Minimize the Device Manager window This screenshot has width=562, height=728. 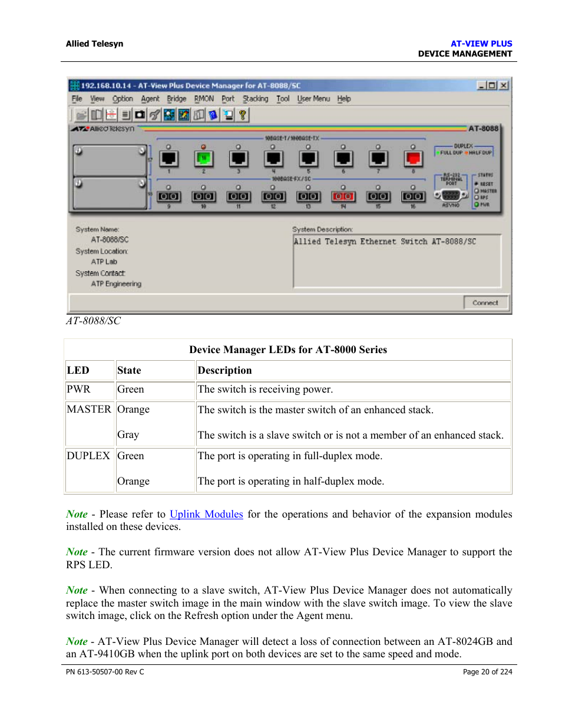tap(482, 85)
